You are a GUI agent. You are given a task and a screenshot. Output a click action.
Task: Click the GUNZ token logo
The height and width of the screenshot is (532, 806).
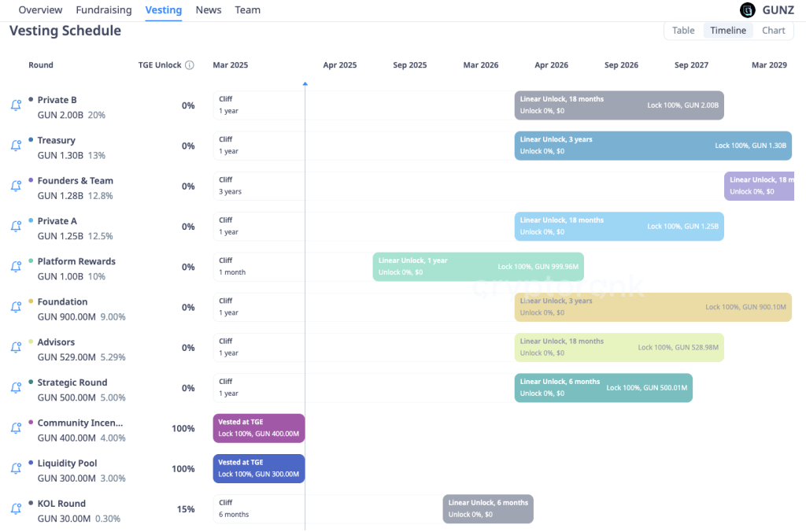click(x=747, y=9)
